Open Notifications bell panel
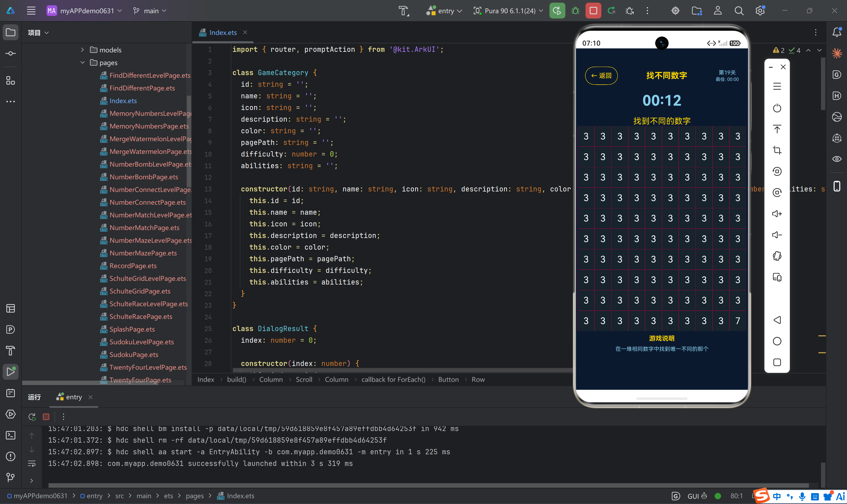 tap(836, 32)
